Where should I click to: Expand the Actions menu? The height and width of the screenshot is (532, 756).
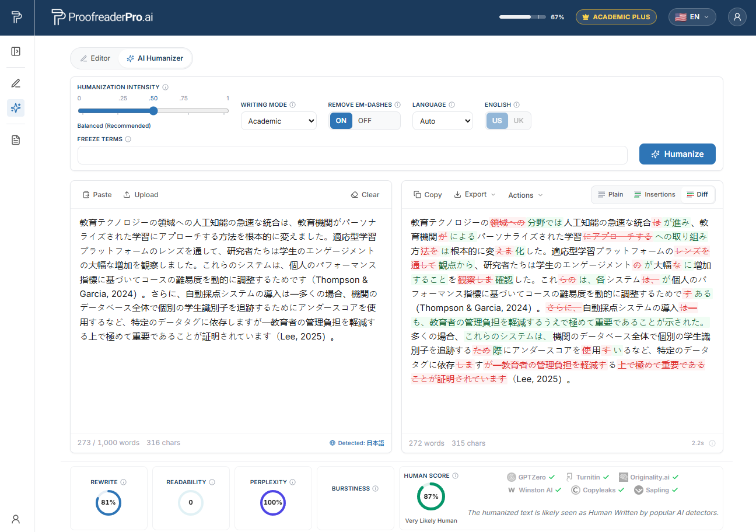(x=525, y=195)
